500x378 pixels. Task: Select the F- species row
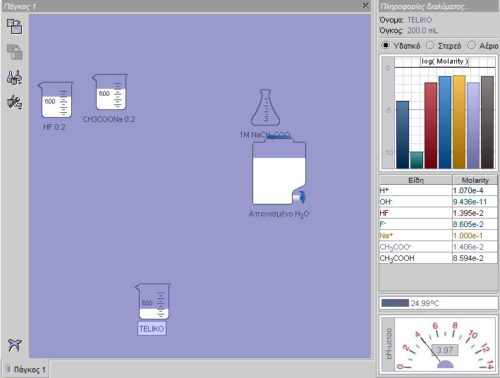pos(438,224)
